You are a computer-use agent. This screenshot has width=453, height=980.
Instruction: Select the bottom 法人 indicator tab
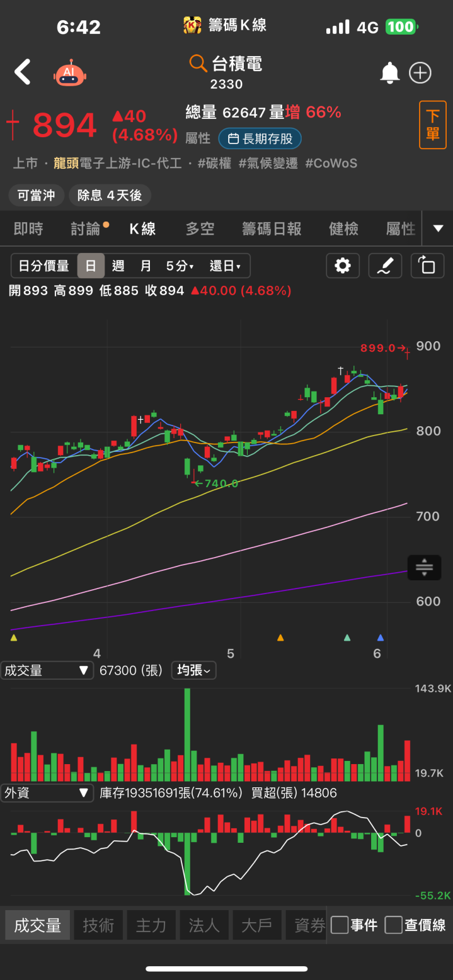pyautogui.click(x=204, y=925)
